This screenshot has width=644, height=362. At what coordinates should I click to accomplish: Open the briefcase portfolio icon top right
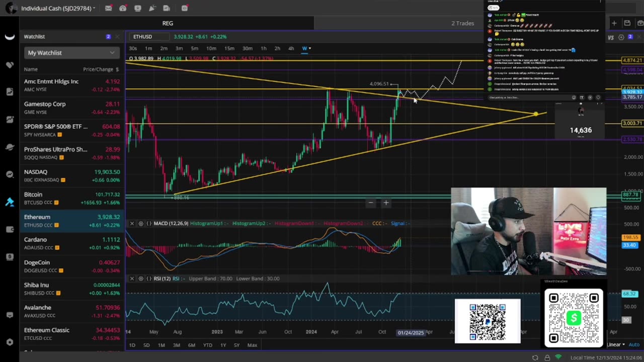(x=639, y=23)
